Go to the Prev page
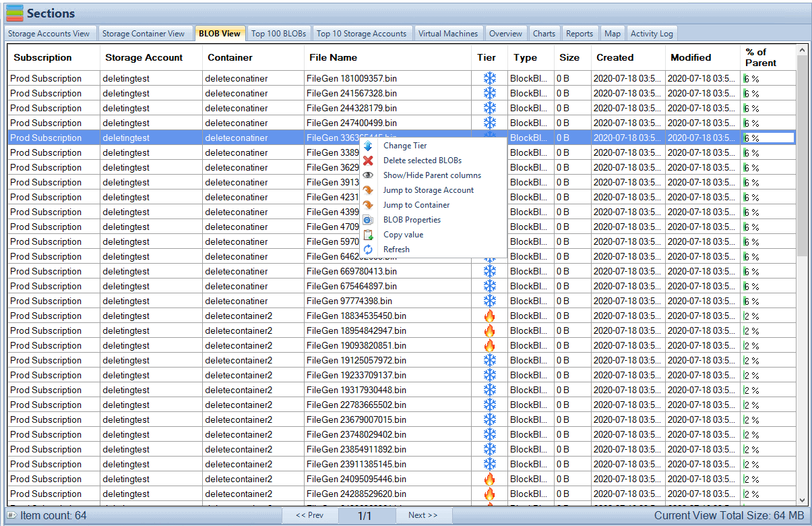 point(309,515)
